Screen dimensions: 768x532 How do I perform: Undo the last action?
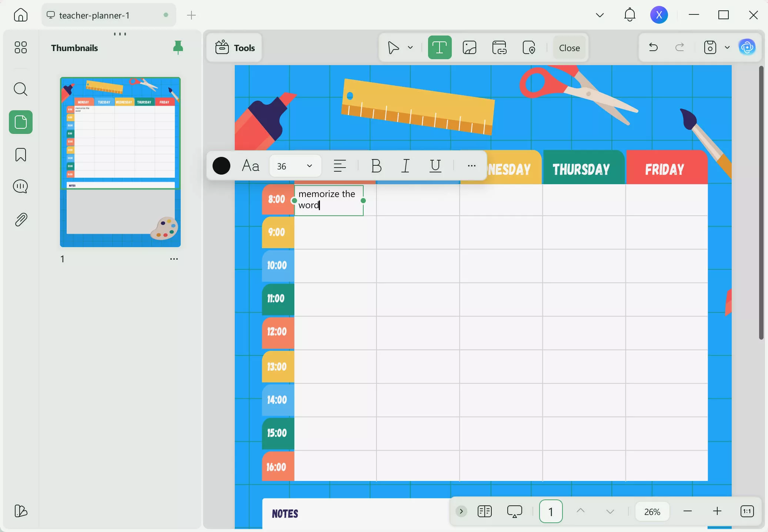[x=653, y=47]
